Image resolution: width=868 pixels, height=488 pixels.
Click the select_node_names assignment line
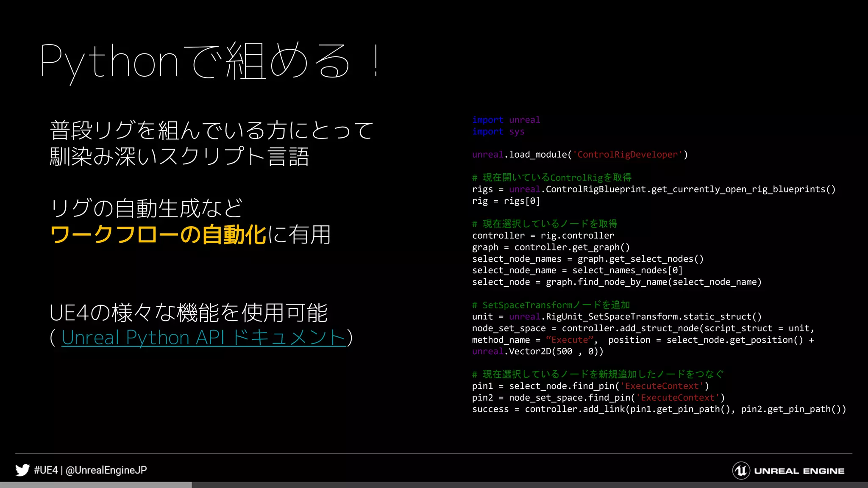pos(588,259)
